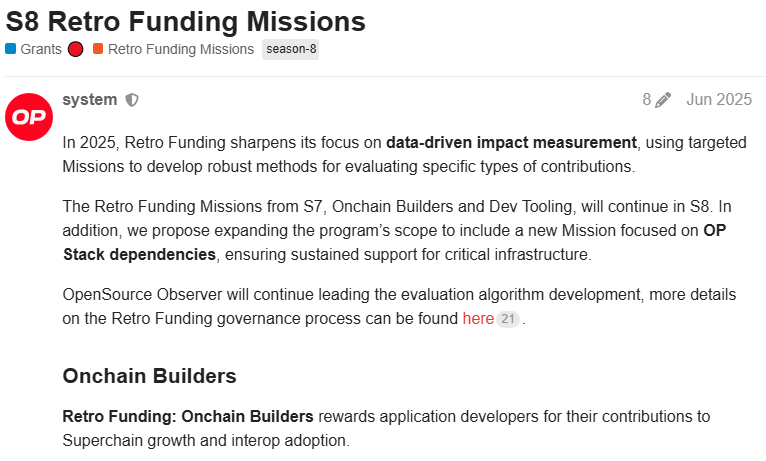Click the orange Retro Funding Missions square
This screenshot has height=461, width=766.
tap(98, 49)
